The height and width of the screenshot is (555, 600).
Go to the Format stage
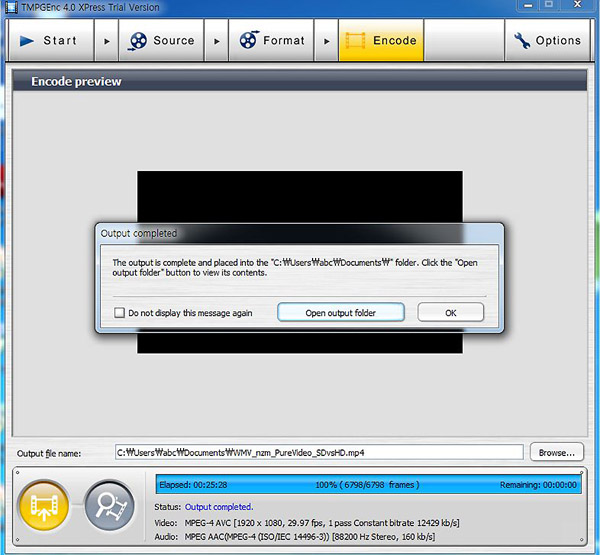pyautogui.click(x=271, y=40)
